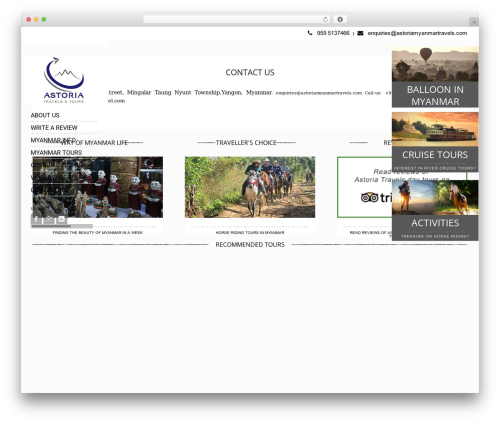Open the Write a Review menu item

[54, 128]
